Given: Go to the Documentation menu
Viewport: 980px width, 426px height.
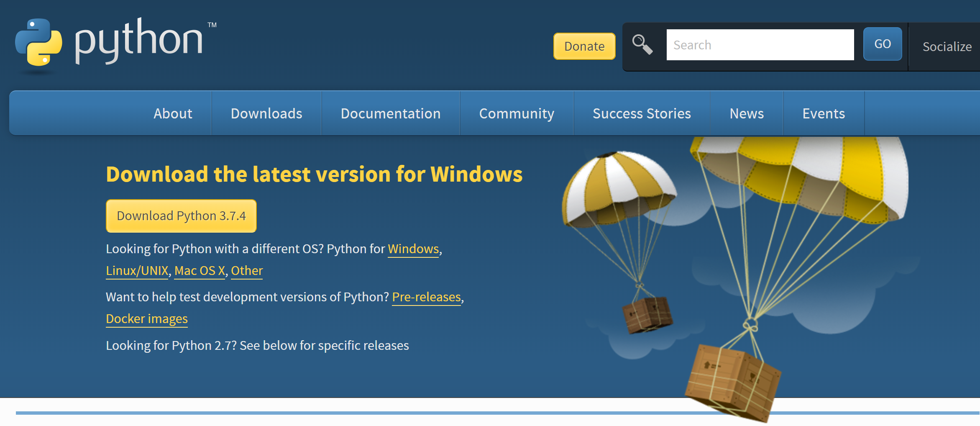Looking at the screenshot, I should 391,113.
